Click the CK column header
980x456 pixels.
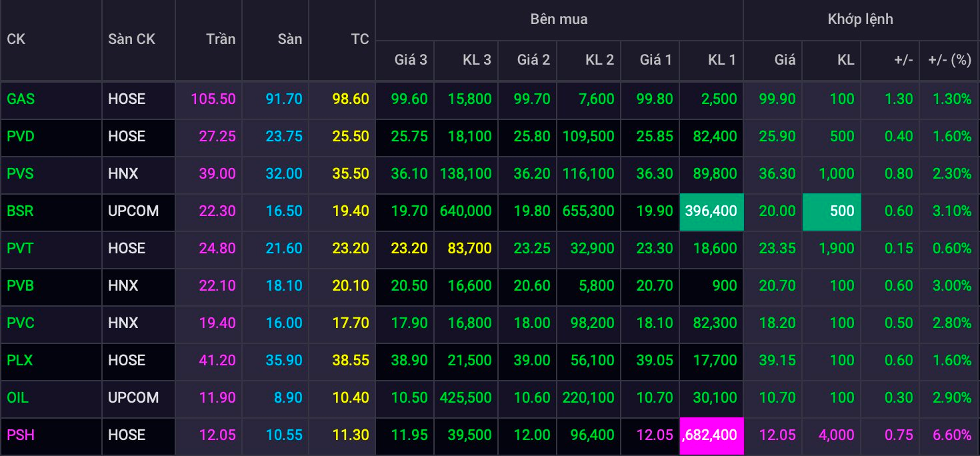coord(16,39)
